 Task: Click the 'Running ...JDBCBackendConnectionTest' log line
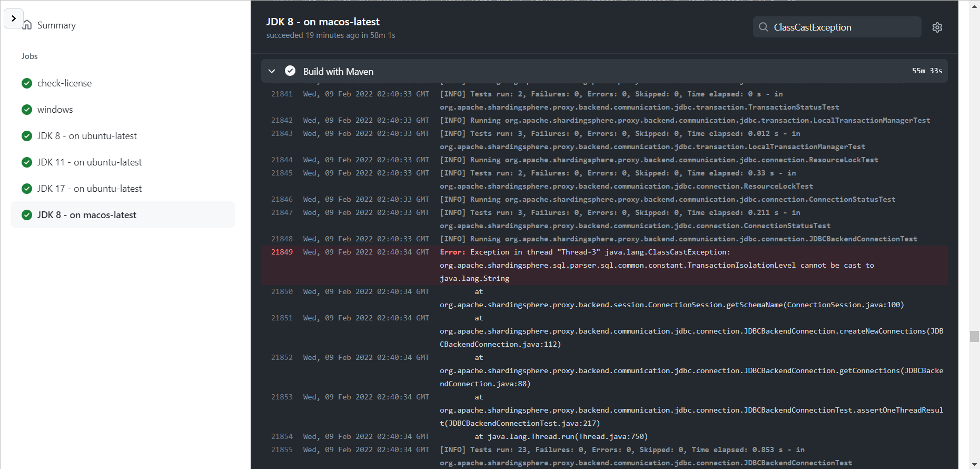tap(678, 239)
